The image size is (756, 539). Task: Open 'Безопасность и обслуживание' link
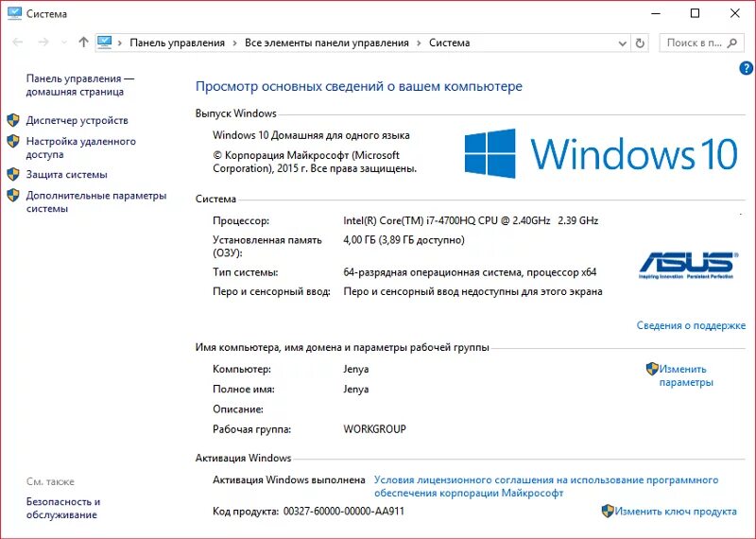[x=63, y=508]
